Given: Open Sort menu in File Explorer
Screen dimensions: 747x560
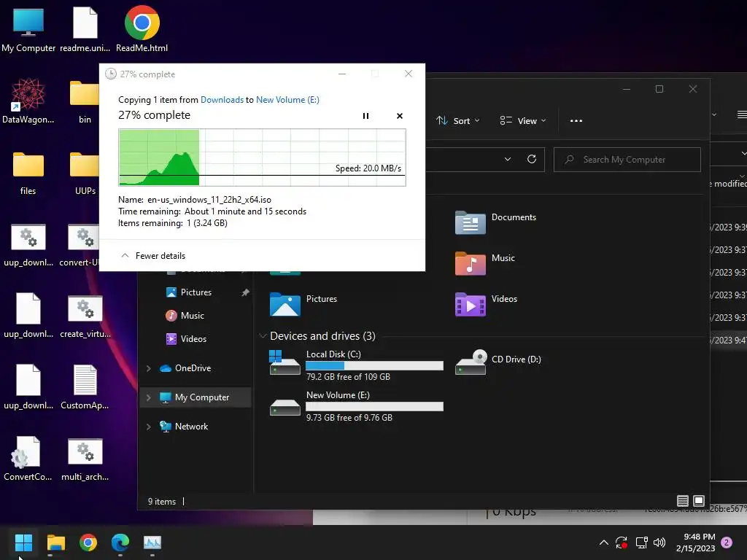Looking at the screenshot, I should pyautogui.click(x=458, y=121).
